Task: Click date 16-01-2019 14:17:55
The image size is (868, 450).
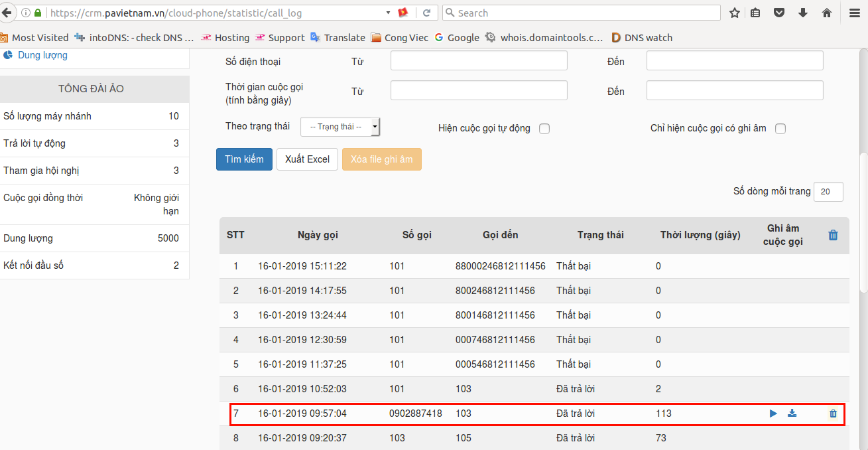Action: 302,291
